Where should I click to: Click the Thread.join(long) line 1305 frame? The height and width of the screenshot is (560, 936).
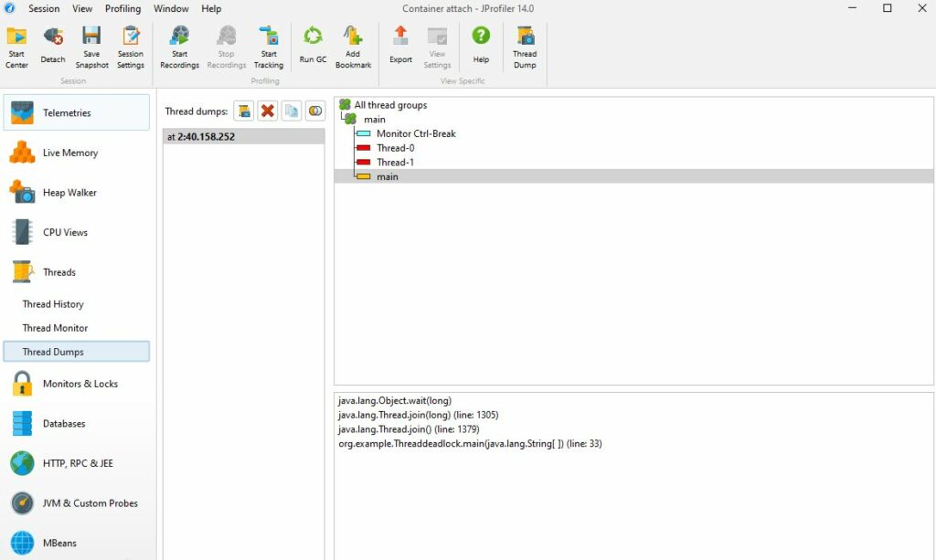418,415
